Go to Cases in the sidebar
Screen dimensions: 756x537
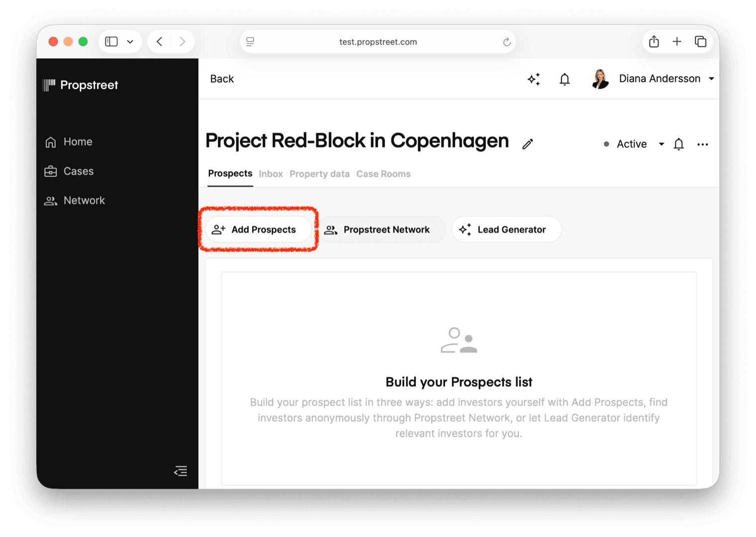click(x=78, y=171)
